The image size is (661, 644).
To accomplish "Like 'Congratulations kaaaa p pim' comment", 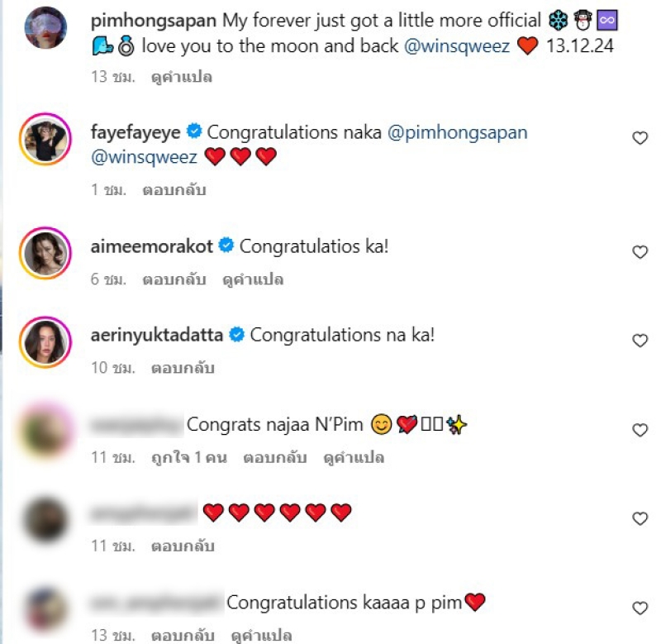I will coord(640,608).
